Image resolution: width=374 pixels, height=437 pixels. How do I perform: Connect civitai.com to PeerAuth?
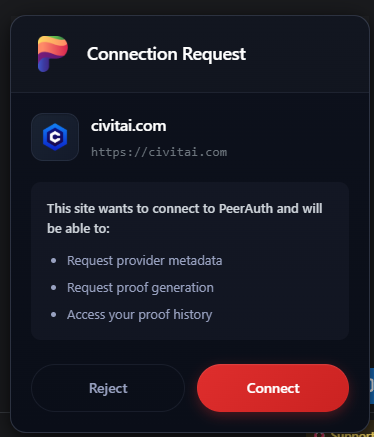click(273, 388)
